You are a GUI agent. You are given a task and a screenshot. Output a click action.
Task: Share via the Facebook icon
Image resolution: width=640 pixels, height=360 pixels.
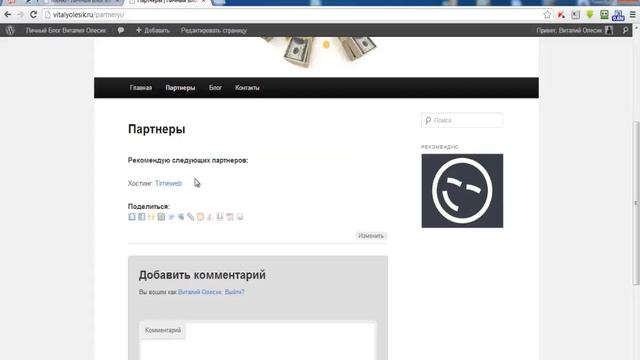pos(142,217)
